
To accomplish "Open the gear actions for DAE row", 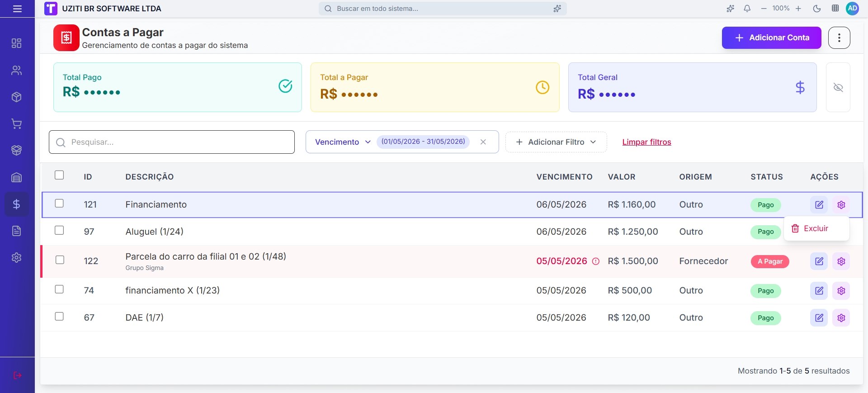I will click(841, 318).
